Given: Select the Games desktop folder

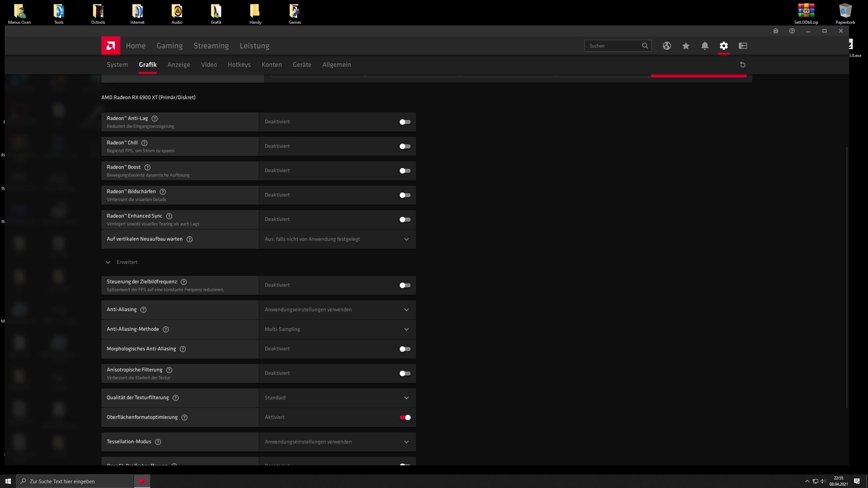Looking at the screenshot, I should [295, 14].
